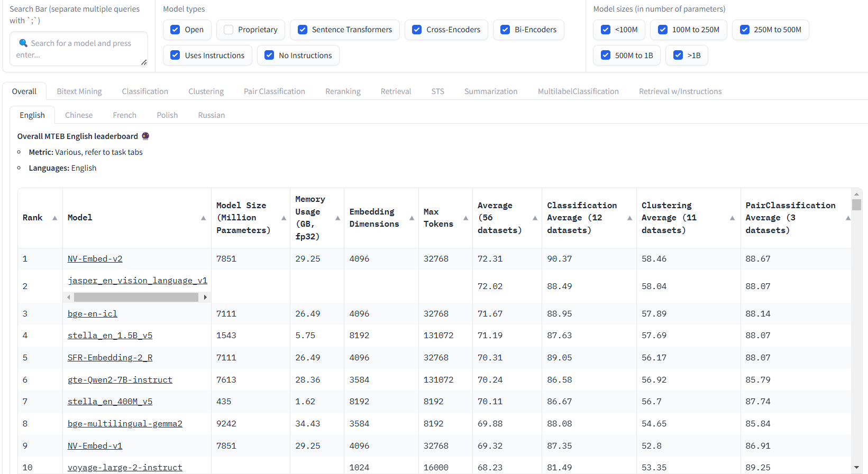This screenshot has height=474, width=868.
Task: Open the Summarization tab
Action: coord(491,91)
